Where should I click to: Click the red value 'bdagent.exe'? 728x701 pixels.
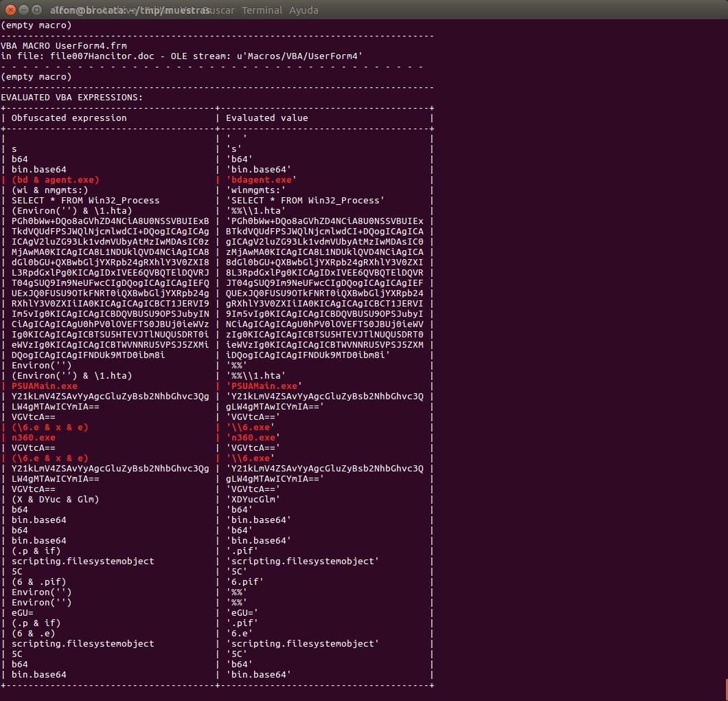[262, 180]
